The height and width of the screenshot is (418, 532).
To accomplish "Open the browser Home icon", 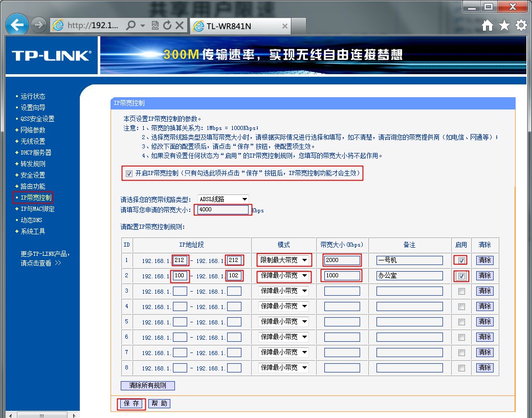I will [x=487, y=25].
